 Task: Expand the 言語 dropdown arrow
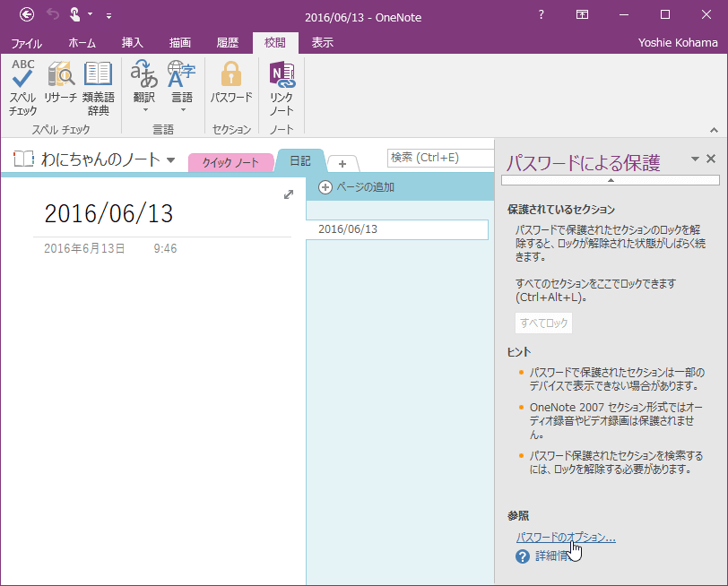click(183, 110)
